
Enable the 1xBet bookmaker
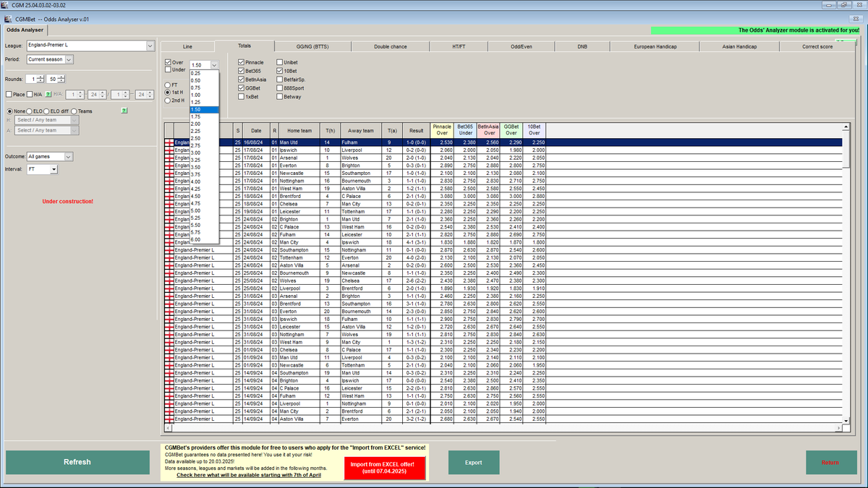pos(242,96)
